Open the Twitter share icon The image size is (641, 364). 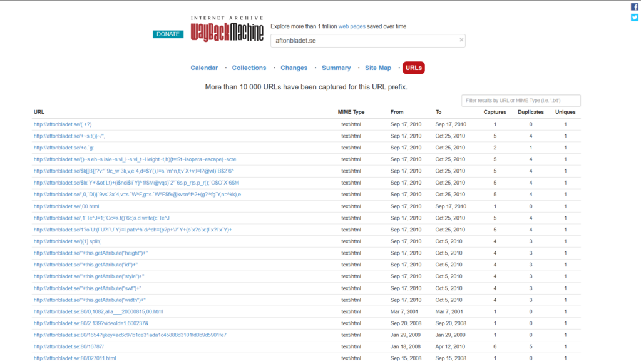pyautogui.click(x=635, y=17)
